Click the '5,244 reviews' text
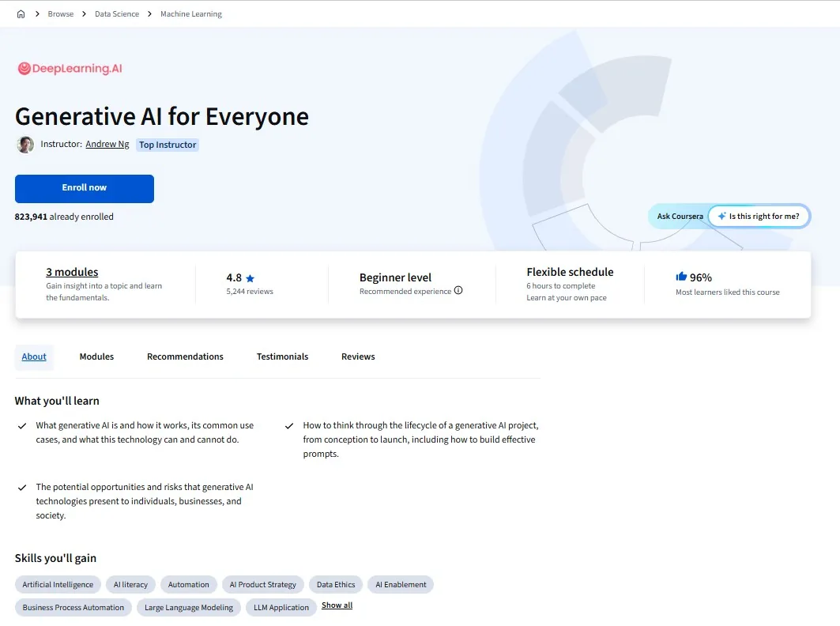 pos(250,292)
